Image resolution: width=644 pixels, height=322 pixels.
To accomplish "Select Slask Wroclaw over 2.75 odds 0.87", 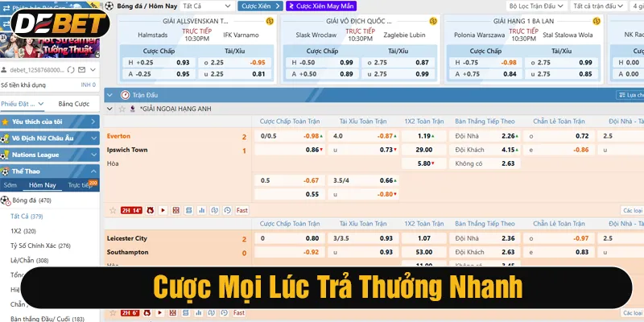I will click(x=398, y=63).
